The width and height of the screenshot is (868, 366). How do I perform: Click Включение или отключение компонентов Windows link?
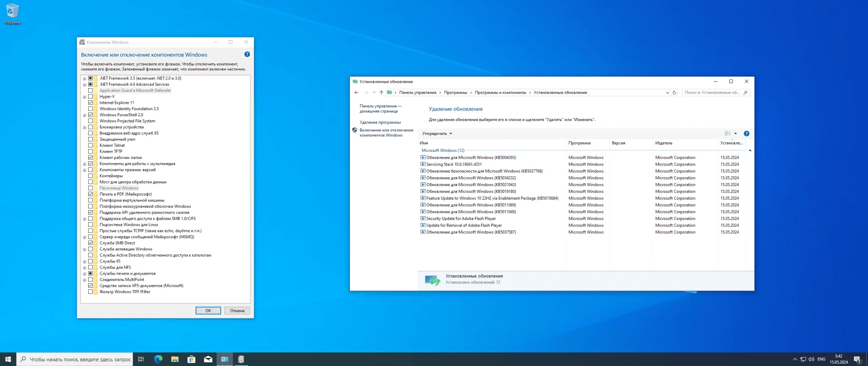[x=387, y=132]
